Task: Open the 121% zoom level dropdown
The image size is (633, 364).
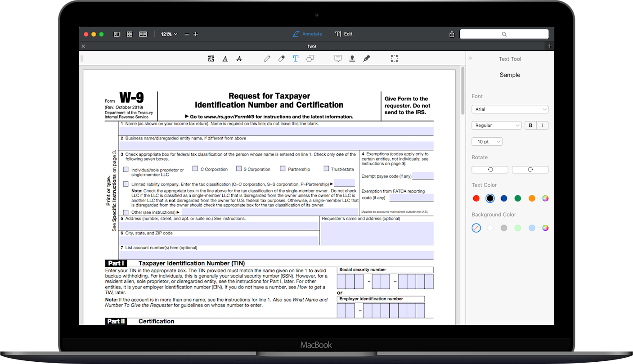Action: (x=169, y=34)
